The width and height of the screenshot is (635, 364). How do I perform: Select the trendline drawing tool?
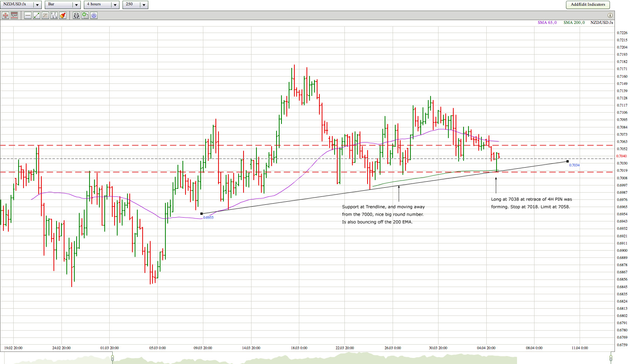tap(36, 16)
